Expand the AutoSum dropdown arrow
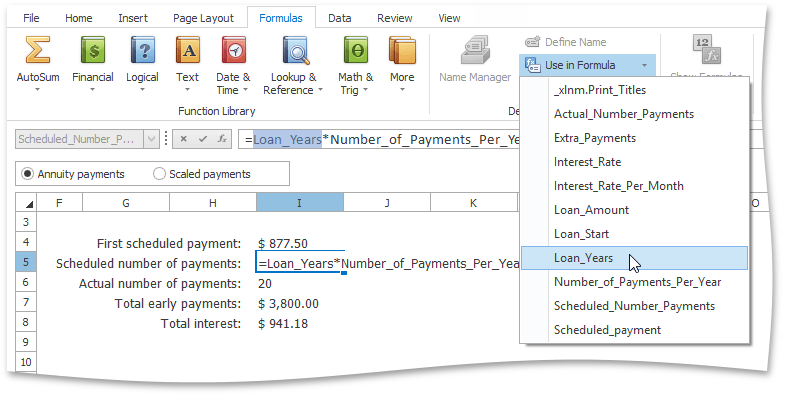The height and width of the screenshot is (398, 786). (37, 90)
